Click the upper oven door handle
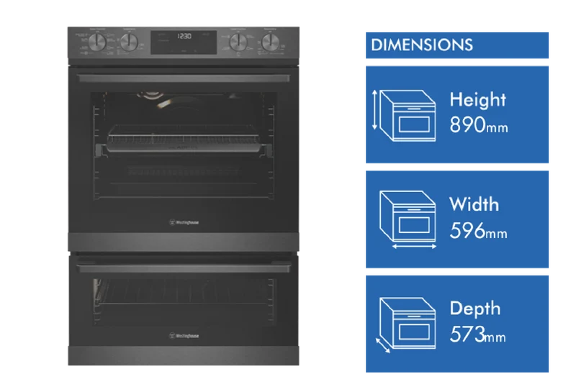This screenshot has height=392, width=576. pos(184,78)
